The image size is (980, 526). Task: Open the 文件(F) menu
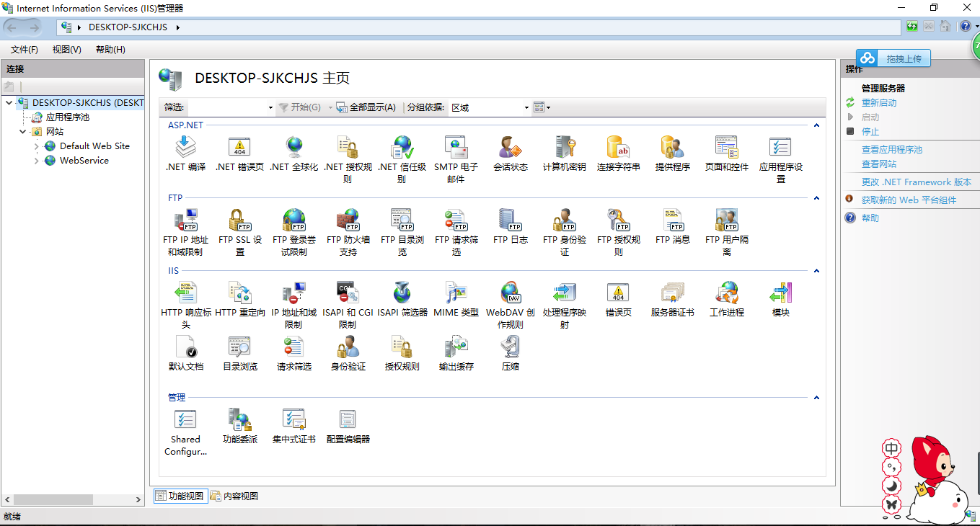pos(25,50)
